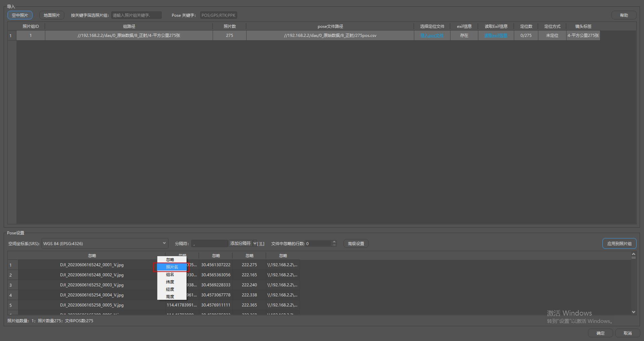
Task: Click the 275pos.csv pose file path cell
Action: [x=330, y=36]
